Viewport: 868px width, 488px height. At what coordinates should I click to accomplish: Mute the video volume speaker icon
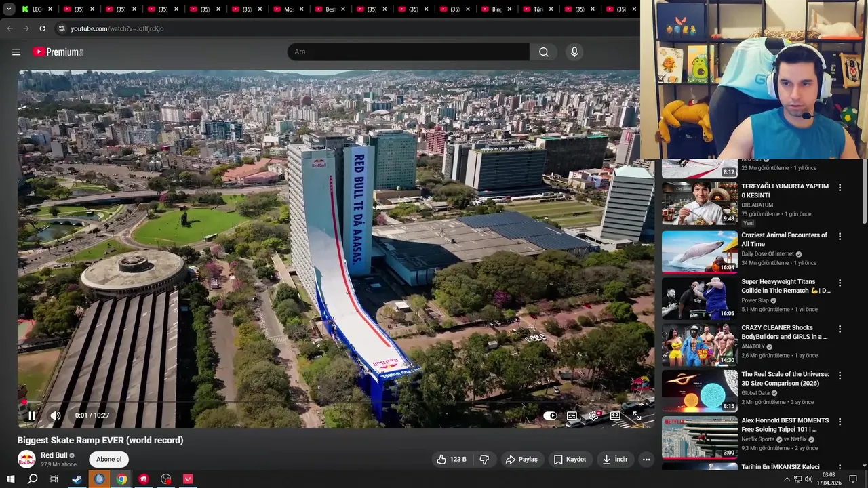click(56, 415)
